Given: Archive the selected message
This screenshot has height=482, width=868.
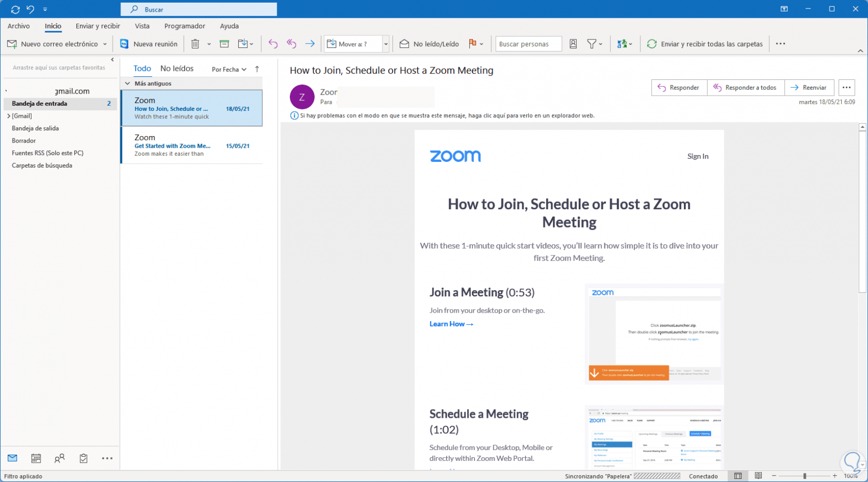Looking at the screenshot, I should pos(224,44).
